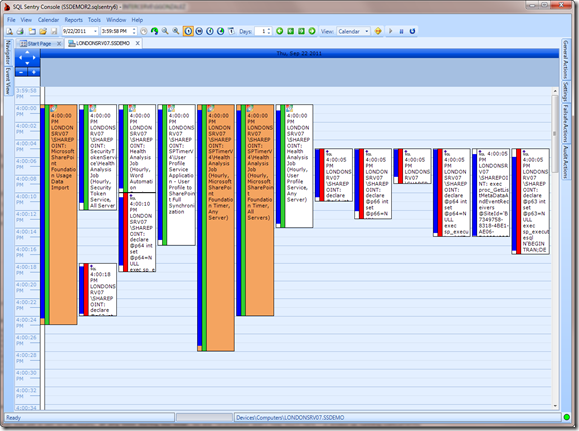Click the calendar-clock icon left of Days
The image size is (579, 431).
(231, 31)
